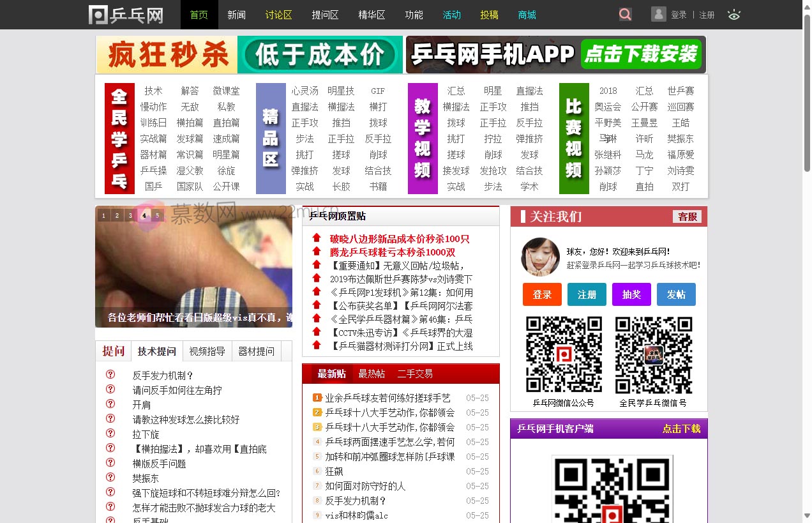The width and height of the screenshot is (812, 523).
Task: Switch carousel to slide 1
Action: click(x=103, y=216)
